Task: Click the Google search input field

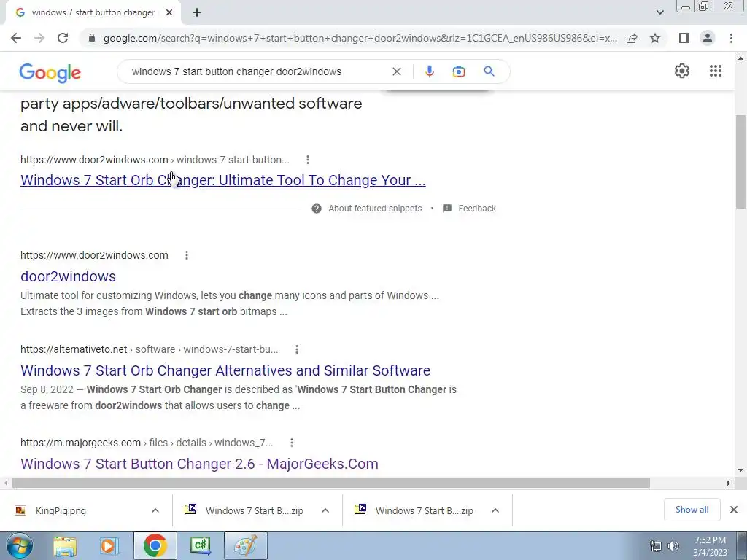Action: click(x=258, y=71)
